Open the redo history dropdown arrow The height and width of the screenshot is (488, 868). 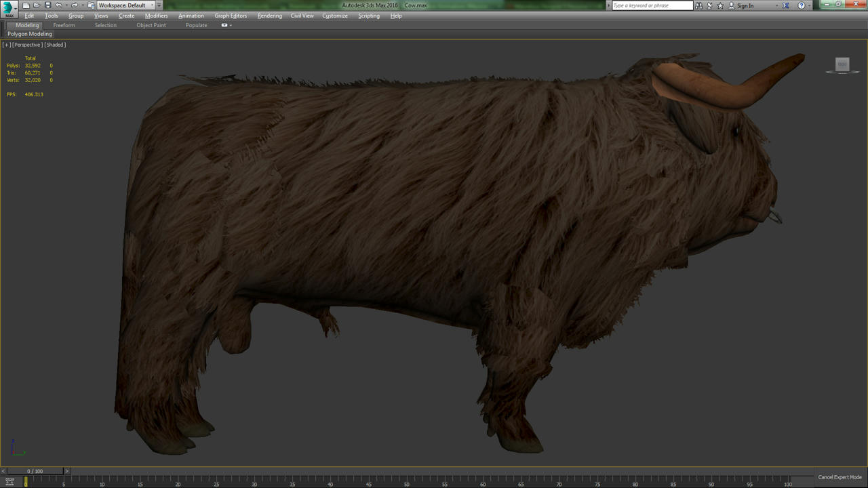point(82,5)
